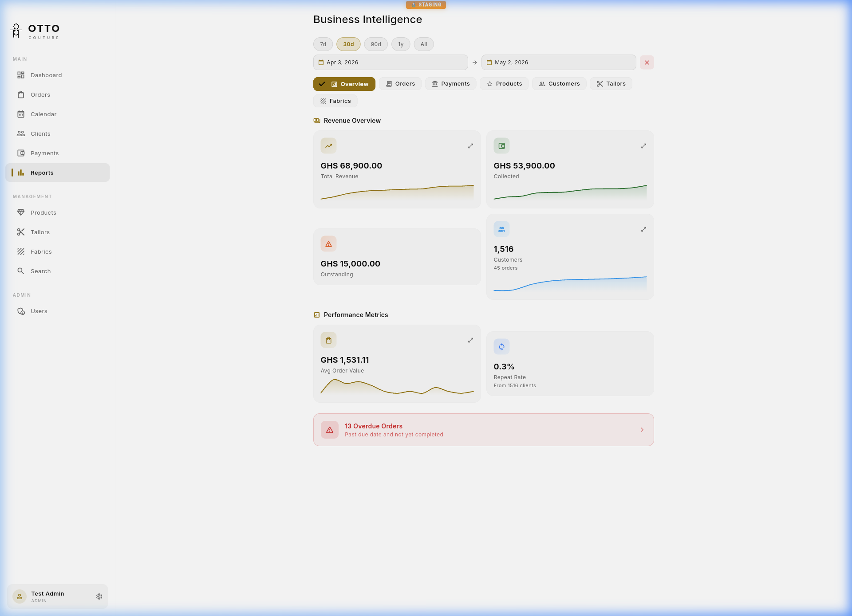The image size is (852, 616).
Task: Click the Revenue Overview heading
Action: [x=352, y=121]
